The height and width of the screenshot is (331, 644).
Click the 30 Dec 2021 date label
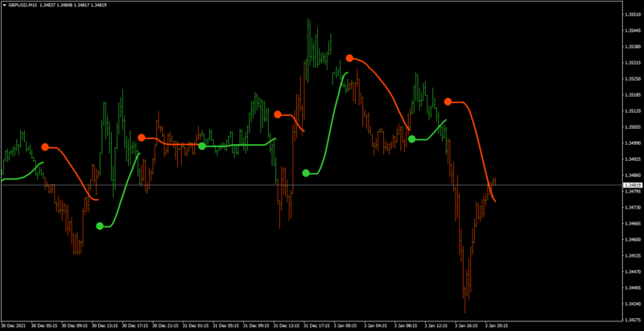13,325
